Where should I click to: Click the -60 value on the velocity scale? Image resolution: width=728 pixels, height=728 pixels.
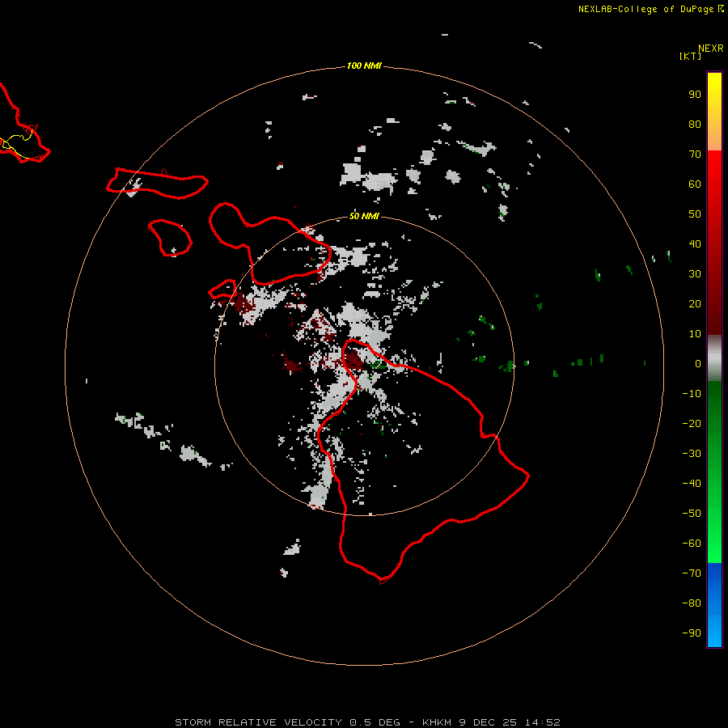tap(692, 544)
